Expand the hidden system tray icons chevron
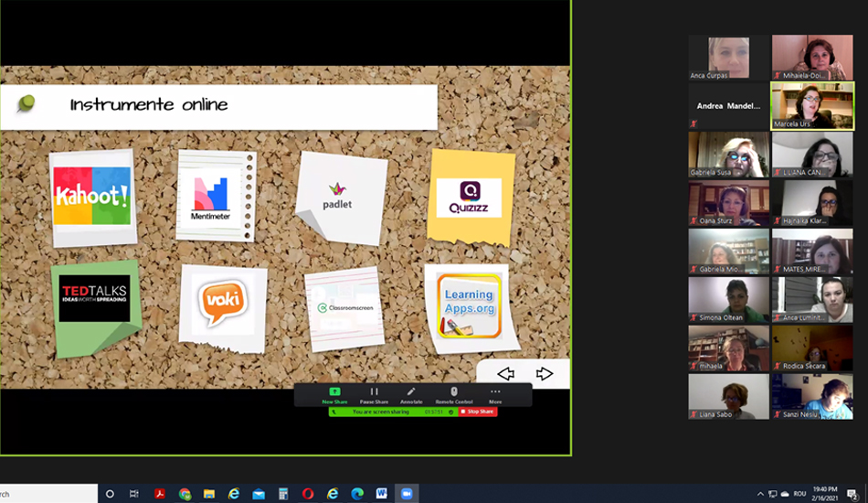 [760, 494]
